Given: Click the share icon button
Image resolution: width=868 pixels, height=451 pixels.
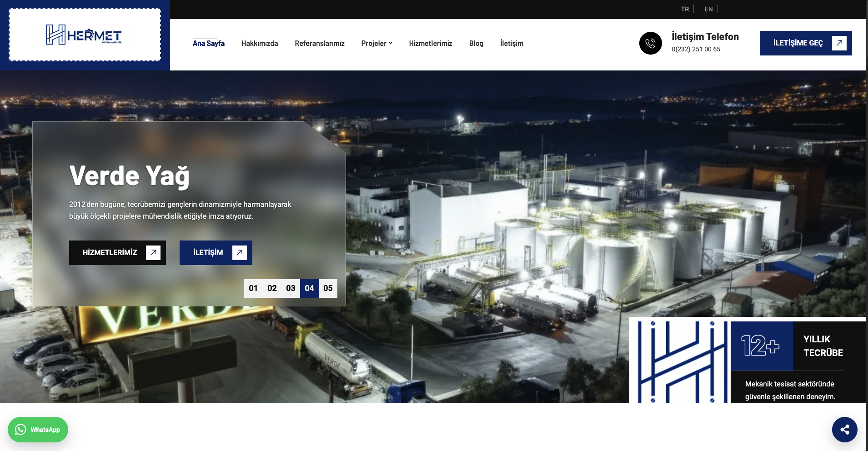Looking at the screenshot, I should click(x=845, y=430).
